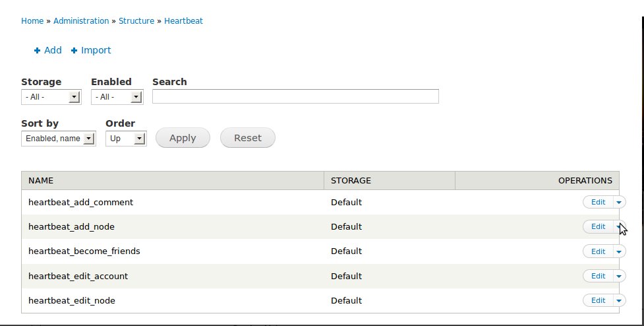
Task: Expand operations arrow for heartbeat_edit_account
Action: point(619,276)
